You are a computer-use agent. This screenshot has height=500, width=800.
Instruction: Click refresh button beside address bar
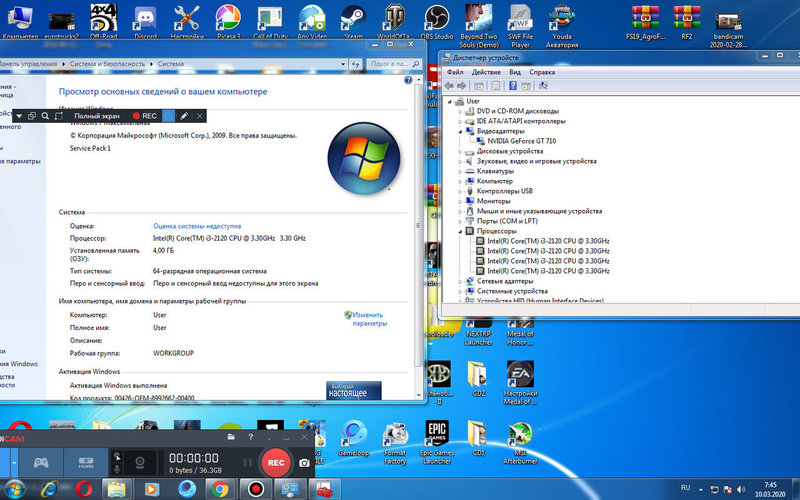pos(356,64)
